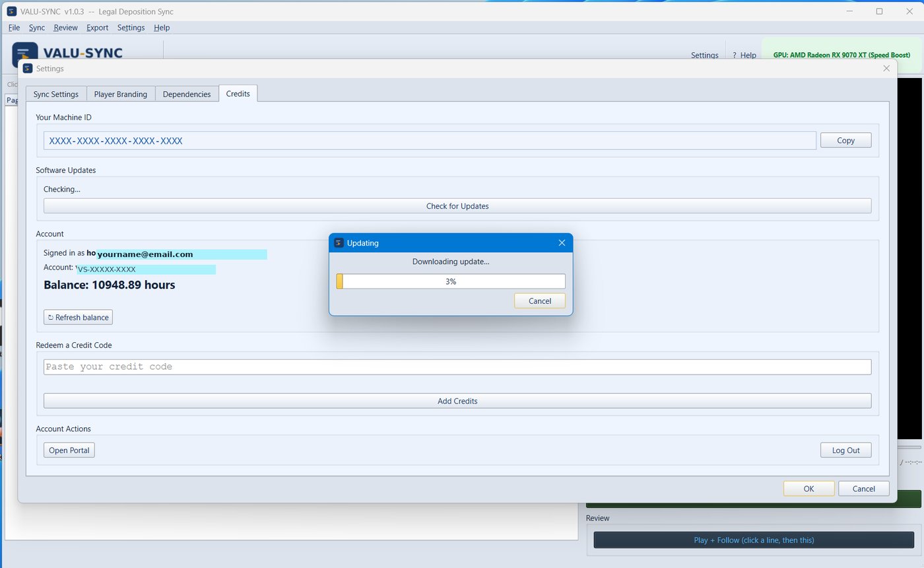
Task: Click the Your Machine ID label
Action: (x=63, y=118)
